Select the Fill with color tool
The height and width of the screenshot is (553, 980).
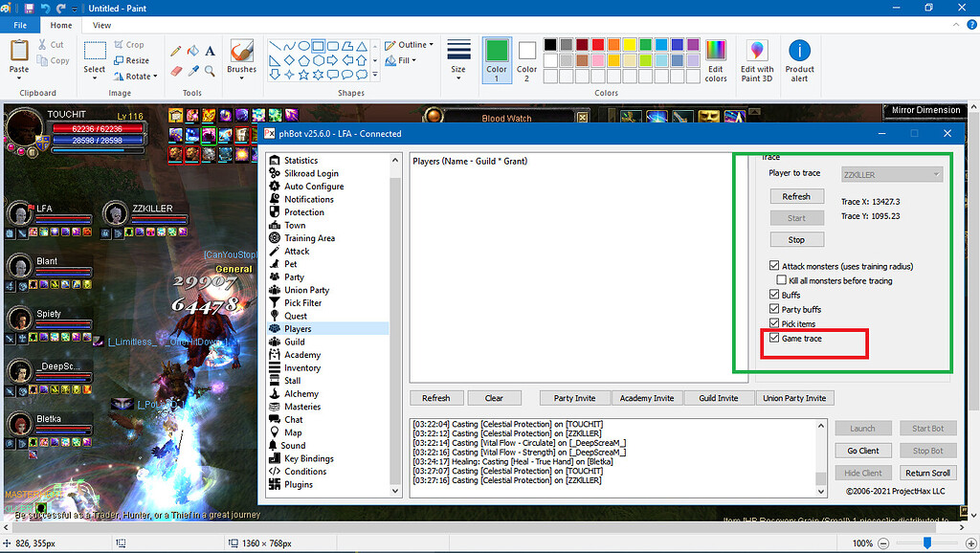[192, 50]
